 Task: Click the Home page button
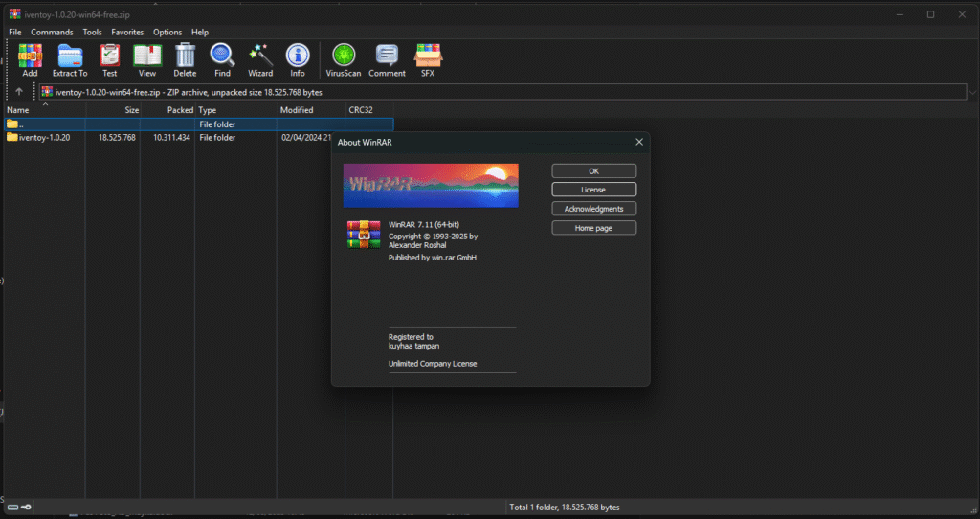click(593, 228)
